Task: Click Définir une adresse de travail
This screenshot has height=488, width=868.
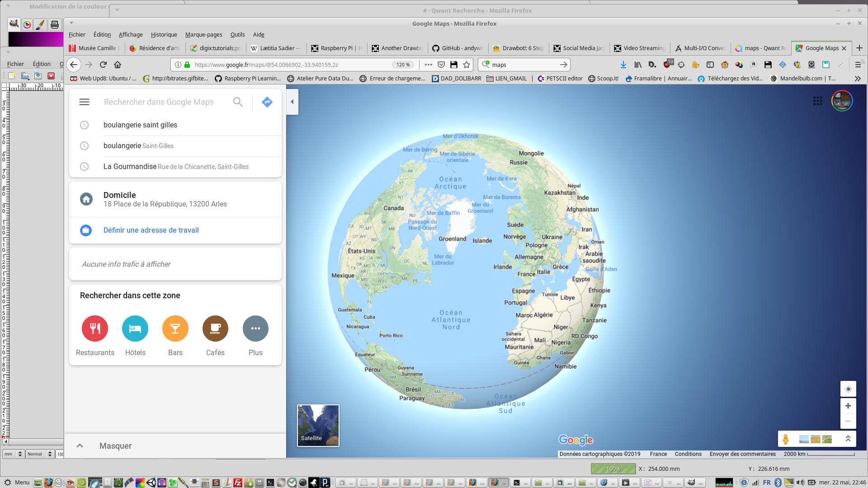Action: [151, 230]
